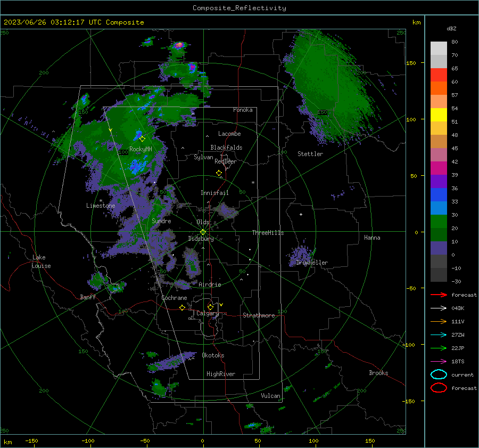This screenshot has height=448, width=479.
Task: Pick the yellow swatch between 54 and 51
Action: click(439, 115)
